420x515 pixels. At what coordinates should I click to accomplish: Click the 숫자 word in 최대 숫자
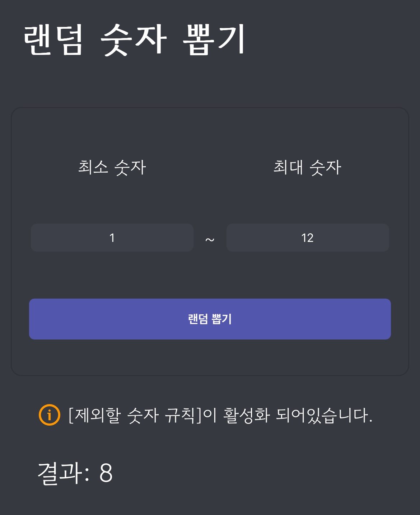click(x=325, y=167)
